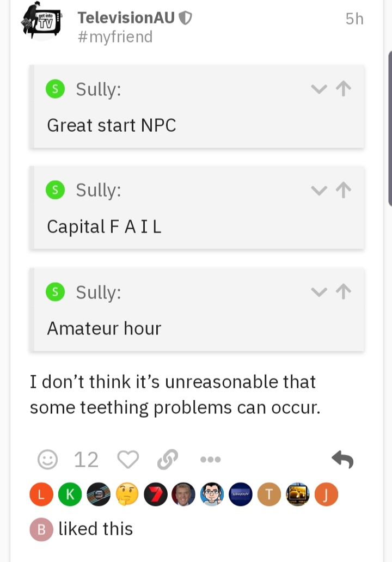Expand the "Great start NPC" quote

point(318,89)
